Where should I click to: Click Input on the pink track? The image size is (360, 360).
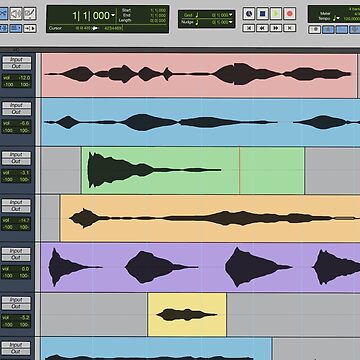pyautogui.click(x=16, y=60)
